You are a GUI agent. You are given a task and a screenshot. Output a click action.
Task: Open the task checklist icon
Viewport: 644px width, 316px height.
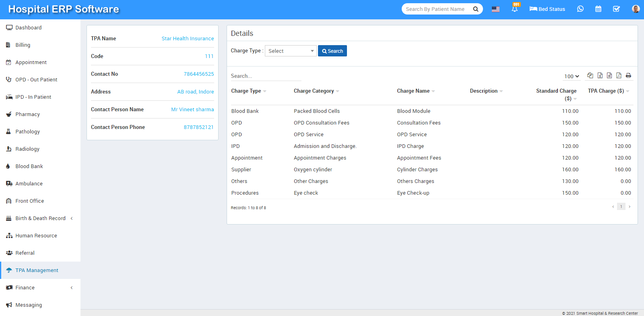point(616,9)
